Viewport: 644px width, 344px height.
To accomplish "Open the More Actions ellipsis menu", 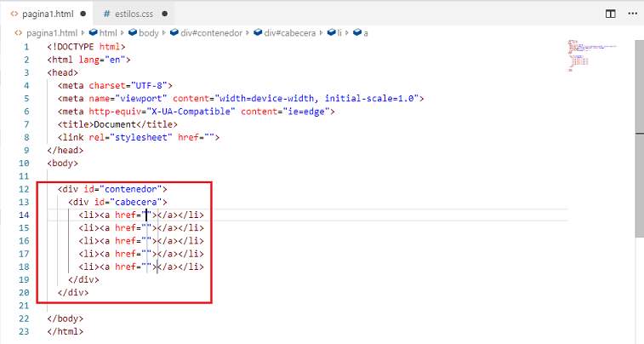I will tap(632, 14).
